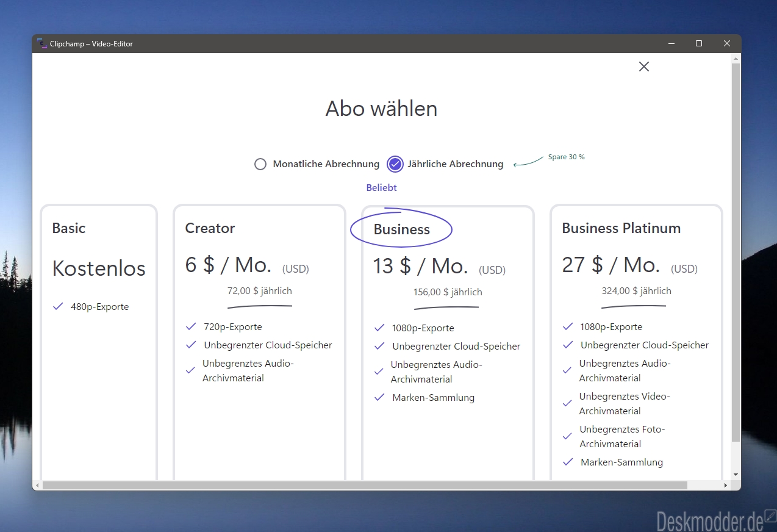
Task: Click the 13 $ / Mo. price
Action: [420, 266]
